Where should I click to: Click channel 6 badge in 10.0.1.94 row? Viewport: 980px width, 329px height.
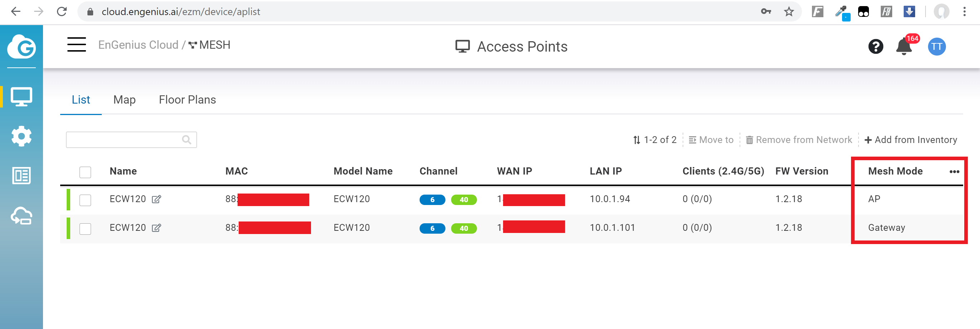pyautogui.click(x=432, y=200)
